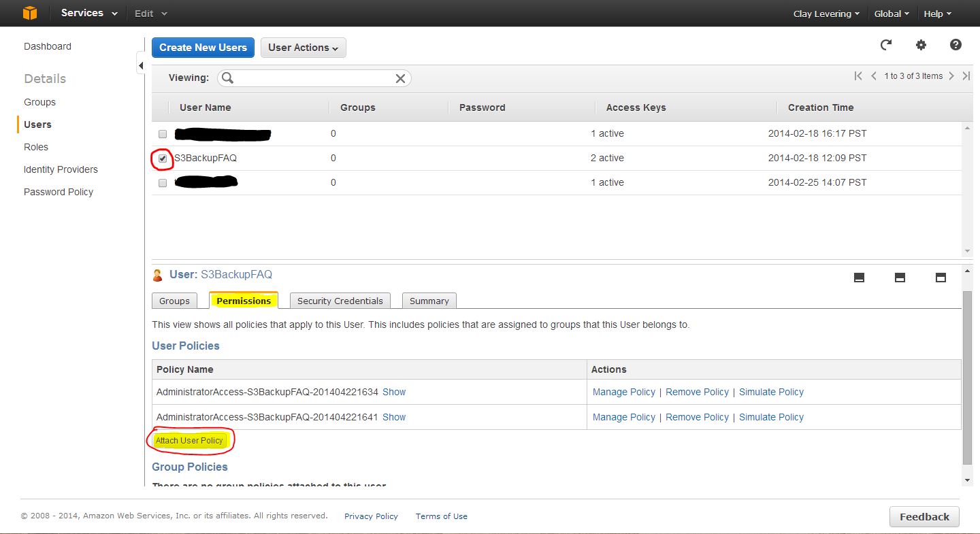Open the Privacy Policy footer link
The height and width of the screenshot is (534, 980).
pos(371,516)
